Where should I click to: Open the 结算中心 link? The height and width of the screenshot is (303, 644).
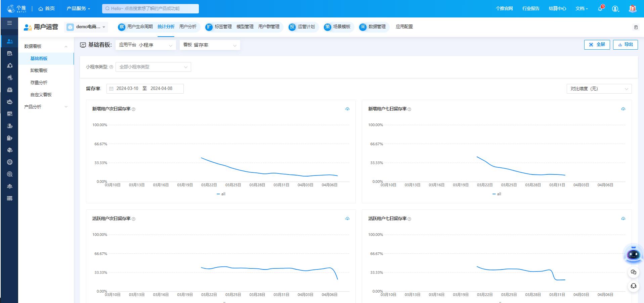click(557, 8)
